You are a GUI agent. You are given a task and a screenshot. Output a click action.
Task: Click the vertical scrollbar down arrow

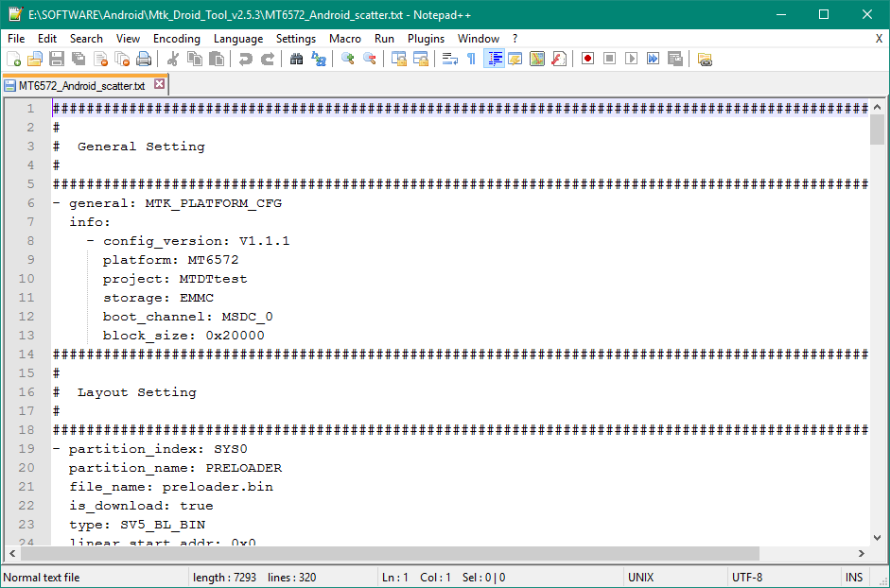point(877,535)
